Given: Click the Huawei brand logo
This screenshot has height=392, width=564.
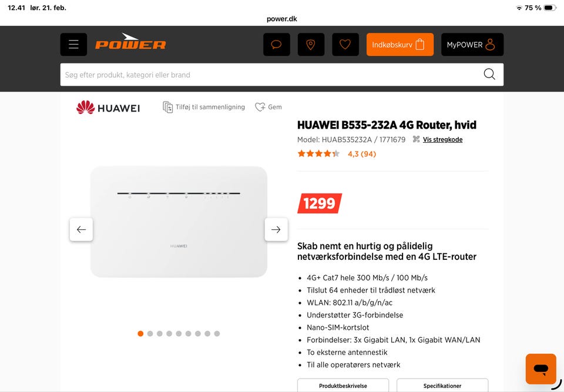Looking at the screenshot, I should 108,108.
